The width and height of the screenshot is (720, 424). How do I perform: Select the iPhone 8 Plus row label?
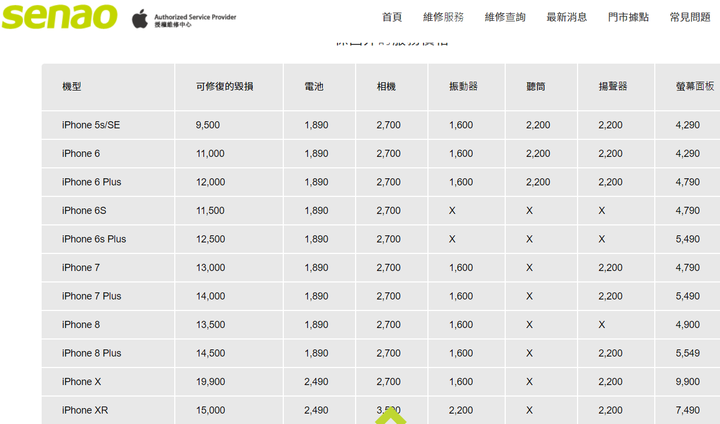(x=91, y=353)
